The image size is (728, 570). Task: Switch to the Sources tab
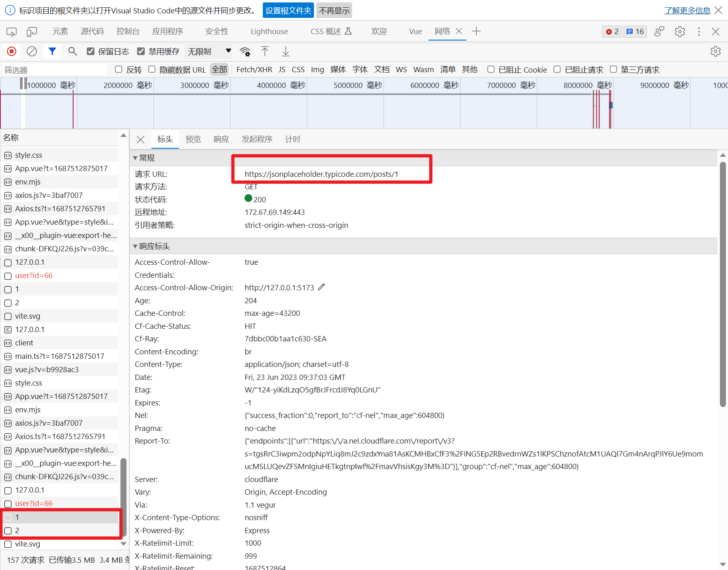pos(92,31)
